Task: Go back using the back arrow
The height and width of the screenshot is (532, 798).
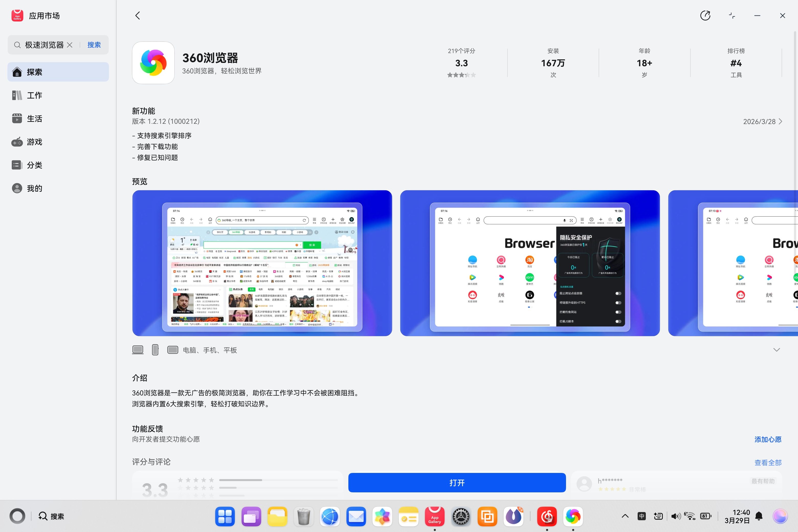Action: pyautogui.click(x=137, y=16)
